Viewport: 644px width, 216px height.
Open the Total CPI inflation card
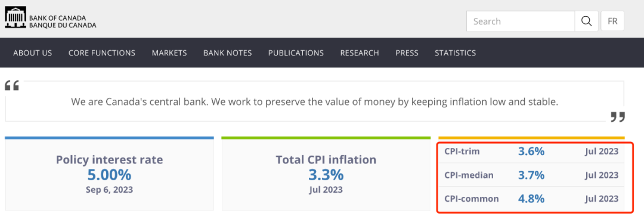(x=326, y=174)
